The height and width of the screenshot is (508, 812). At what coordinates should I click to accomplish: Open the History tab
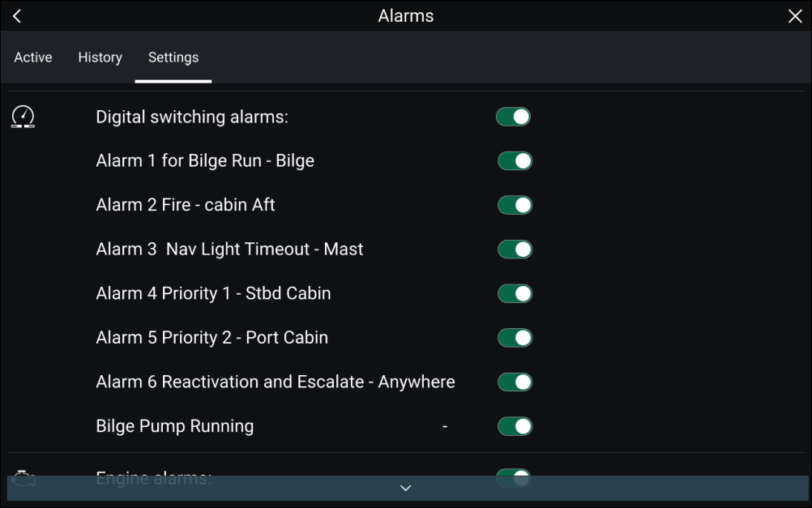[x=100, y=57]
